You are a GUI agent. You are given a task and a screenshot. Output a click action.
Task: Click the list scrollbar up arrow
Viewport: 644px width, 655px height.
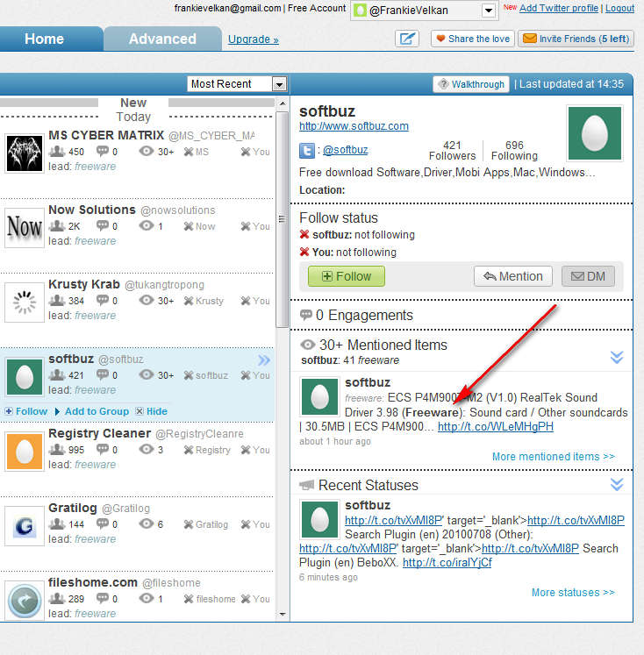pos(283,103)
